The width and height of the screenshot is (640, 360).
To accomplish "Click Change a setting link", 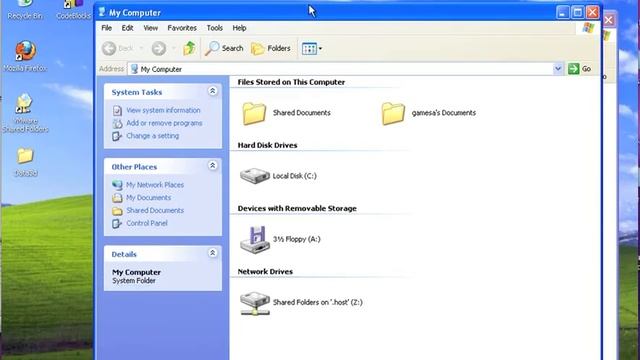I will click(153, 136).
